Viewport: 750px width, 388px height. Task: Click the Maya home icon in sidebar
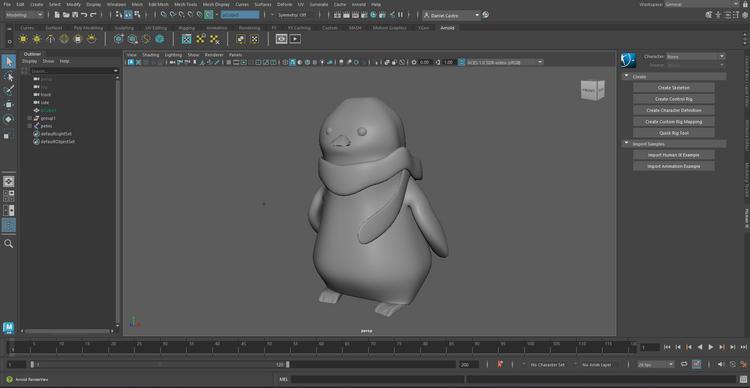point(9,328)
